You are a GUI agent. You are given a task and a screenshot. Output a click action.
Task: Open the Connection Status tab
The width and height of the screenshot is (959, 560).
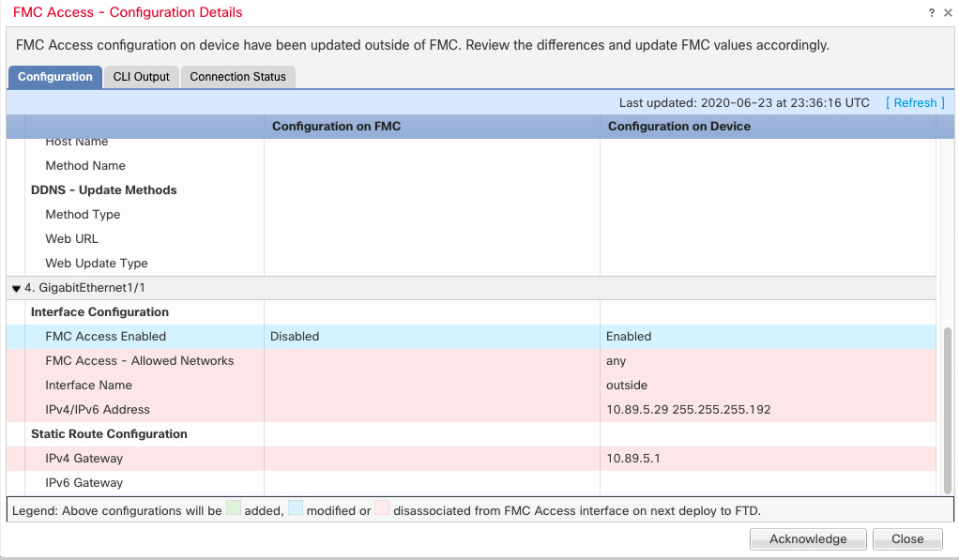tap(237, 77)
